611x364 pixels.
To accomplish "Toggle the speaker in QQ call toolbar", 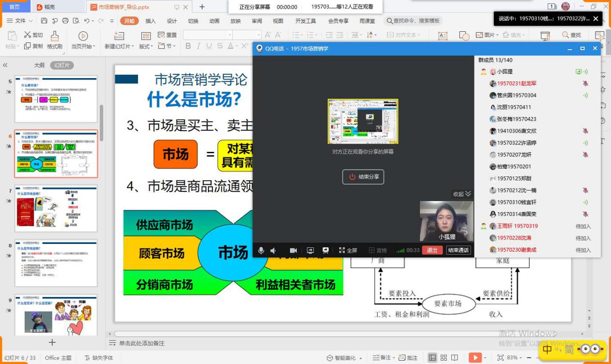I will pyautogui.click(x=273, y=250).
